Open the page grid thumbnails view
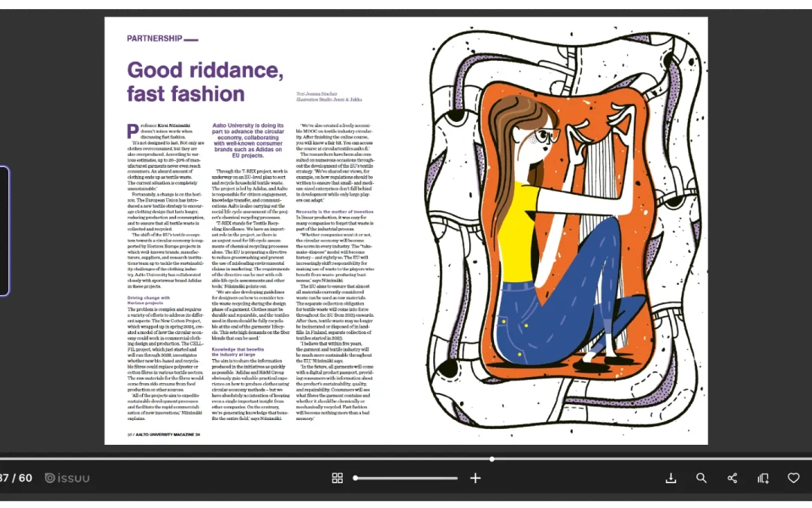 tap(337, 478)
